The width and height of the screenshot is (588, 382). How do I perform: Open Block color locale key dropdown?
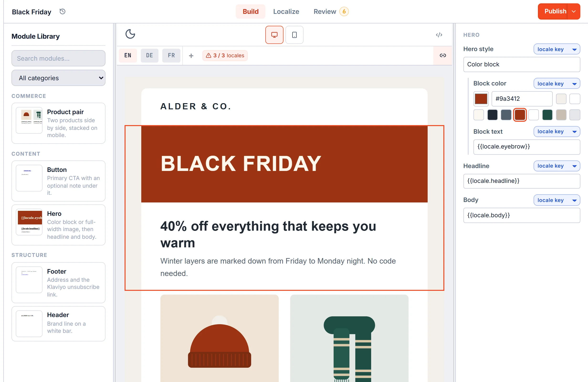557,84
